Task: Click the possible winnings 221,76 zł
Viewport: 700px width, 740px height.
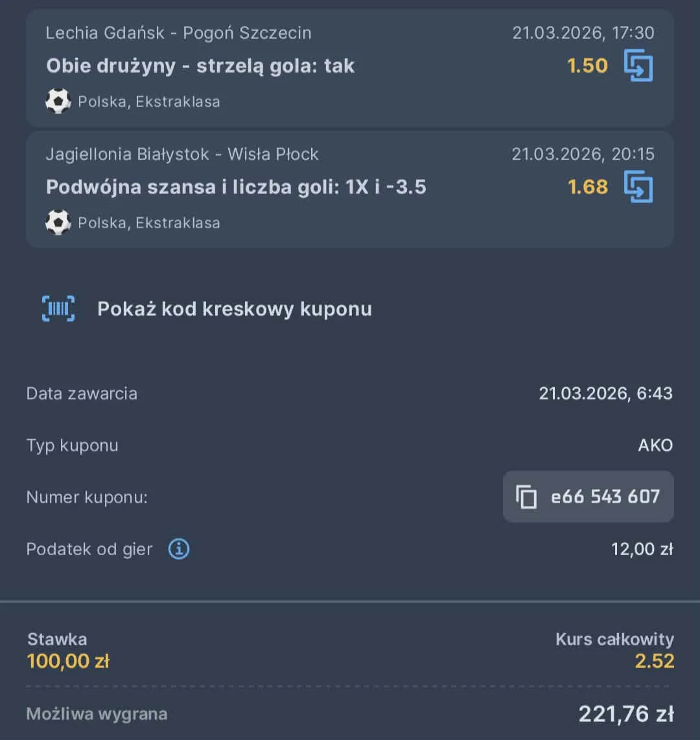Action: pos(624,713)
